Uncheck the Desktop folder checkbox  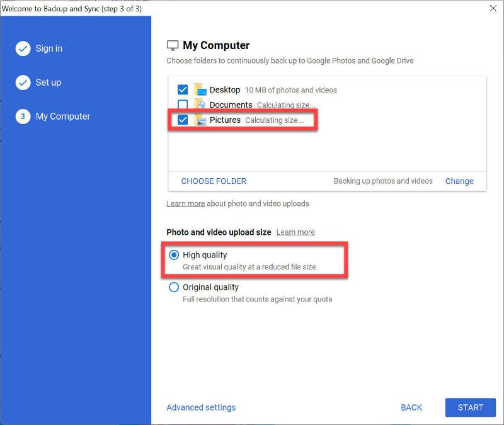pyautogui.click(x=183, y=89)
